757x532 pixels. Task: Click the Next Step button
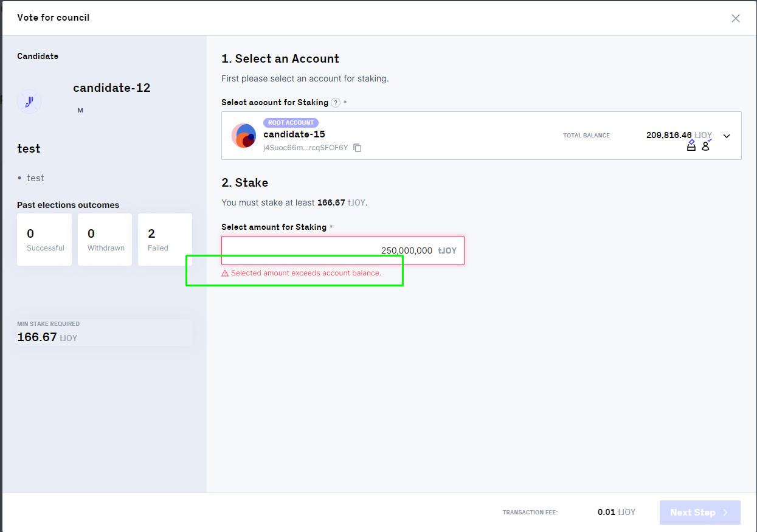(x=700, y=513)
